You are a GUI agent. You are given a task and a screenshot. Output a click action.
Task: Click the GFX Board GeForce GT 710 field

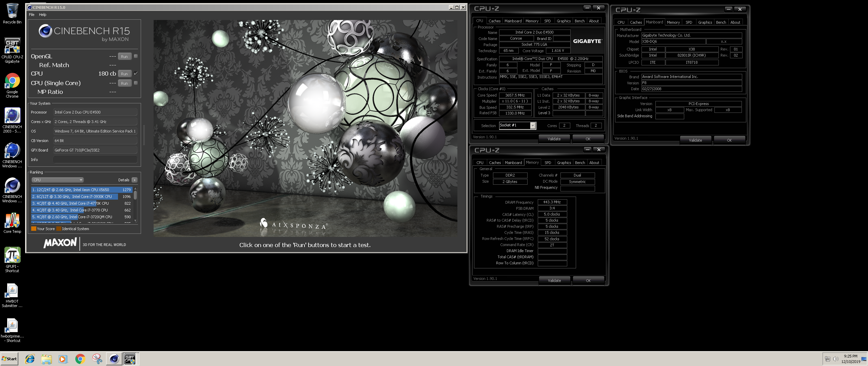(x=95, y=150)
